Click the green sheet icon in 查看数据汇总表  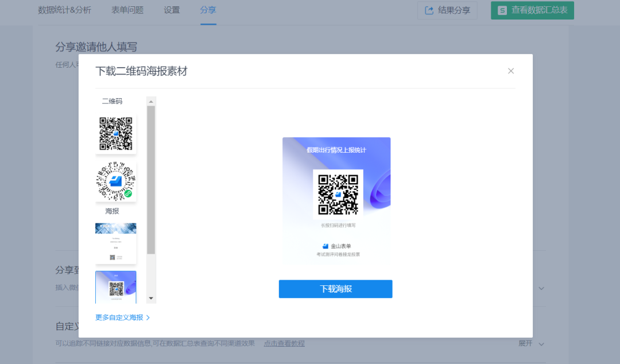(502, 11)
